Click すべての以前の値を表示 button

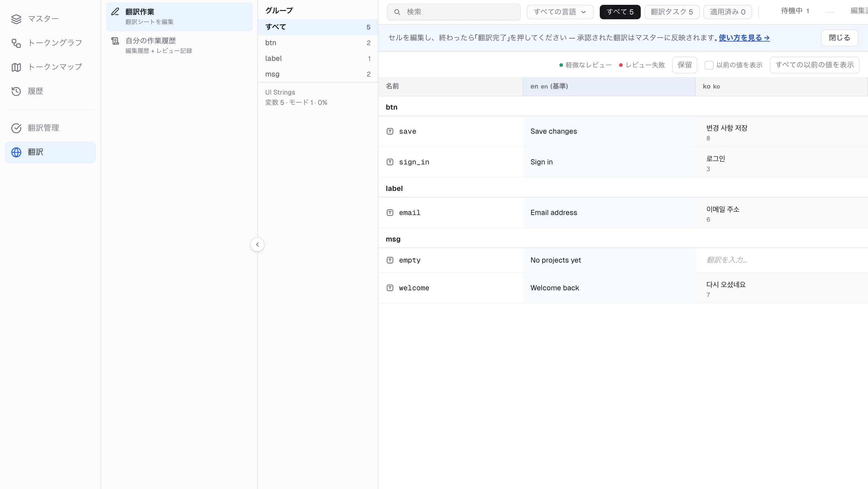pos(814,65)
